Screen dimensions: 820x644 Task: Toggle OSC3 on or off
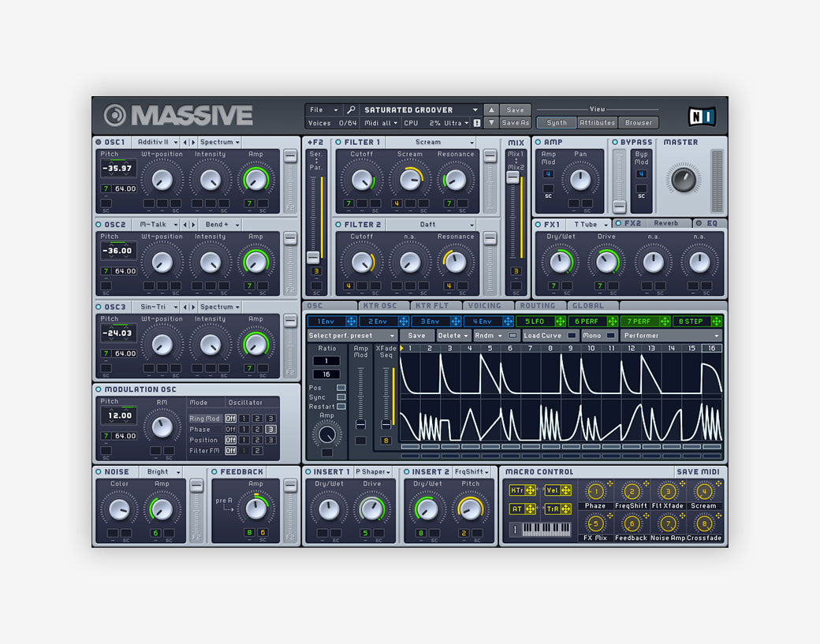[x=99, y=307]
